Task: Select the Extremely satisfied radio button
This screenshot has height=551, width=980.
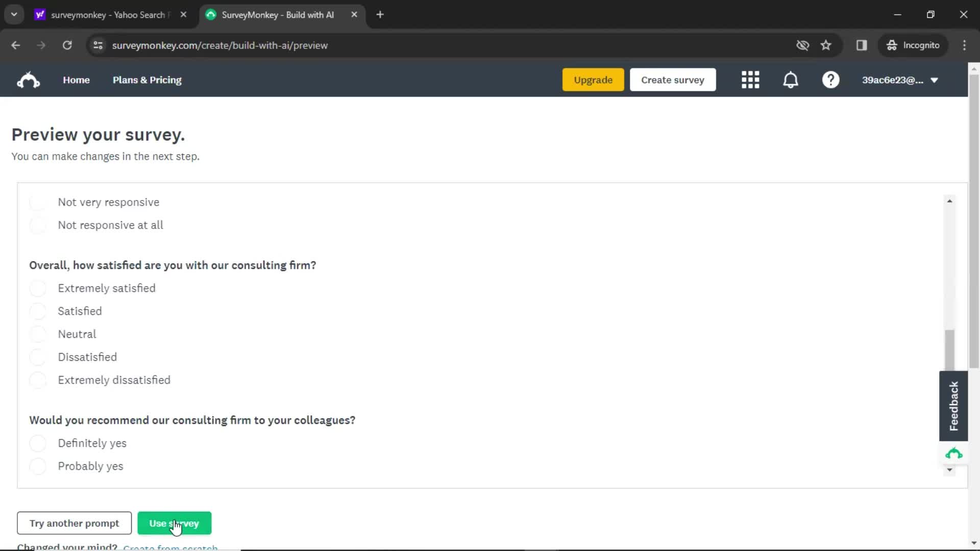Action: coord(38,288)
